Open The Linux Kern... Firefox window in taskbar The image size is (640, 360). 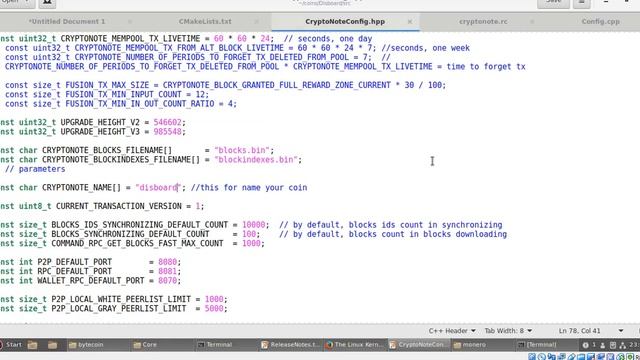pyautogui.click(x=355, y=345)
